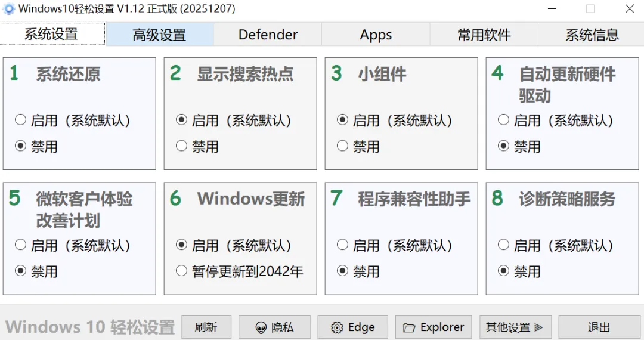Go to the 系统信息 tab
The width and height of the screenshot is (644, 340).
[592, 35]
